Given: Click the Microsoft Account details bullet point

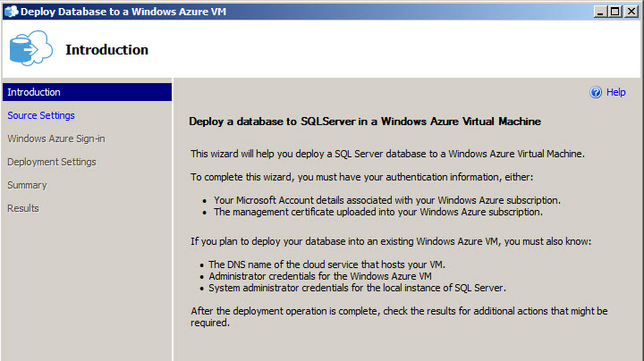Looking at the screenshot, I should pyautogui.click(x=387, y=199).
